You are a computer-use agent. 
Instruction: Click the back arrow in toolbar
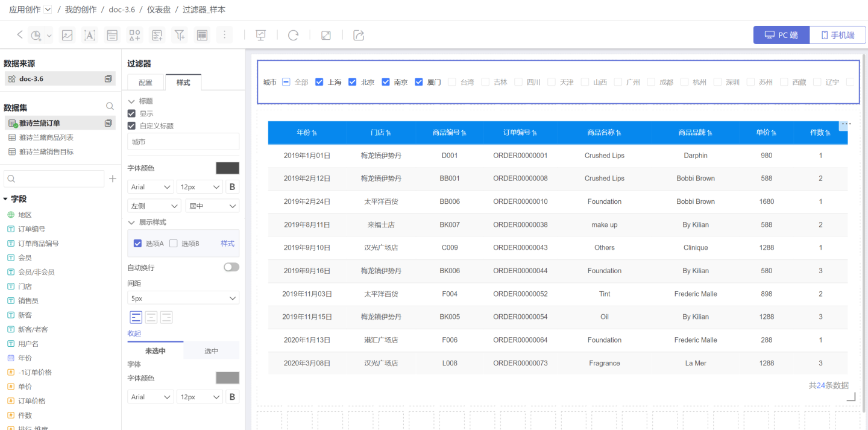pyautogui.click(x=19, y=35)
